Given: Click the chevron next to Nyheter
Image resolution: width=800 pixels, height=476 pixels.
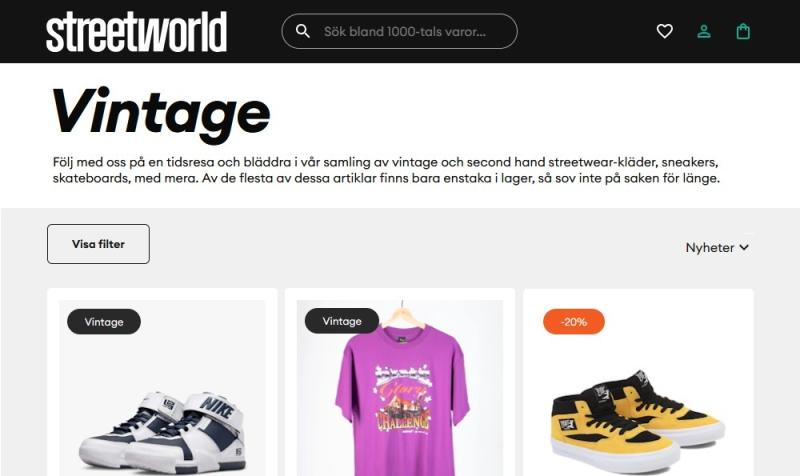Looking at the screenshot, I should point(744,247).
